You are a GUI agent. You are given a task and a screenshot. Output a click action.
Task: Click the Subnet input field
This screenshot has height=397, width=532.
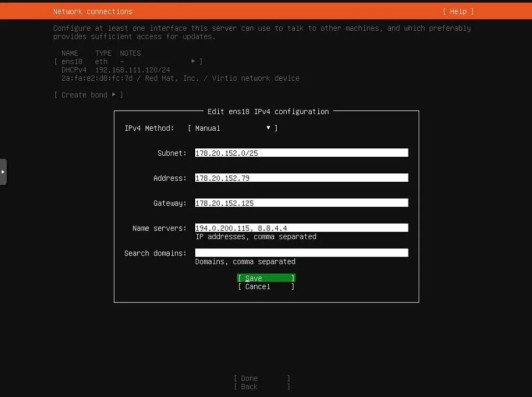coord(302,153)
